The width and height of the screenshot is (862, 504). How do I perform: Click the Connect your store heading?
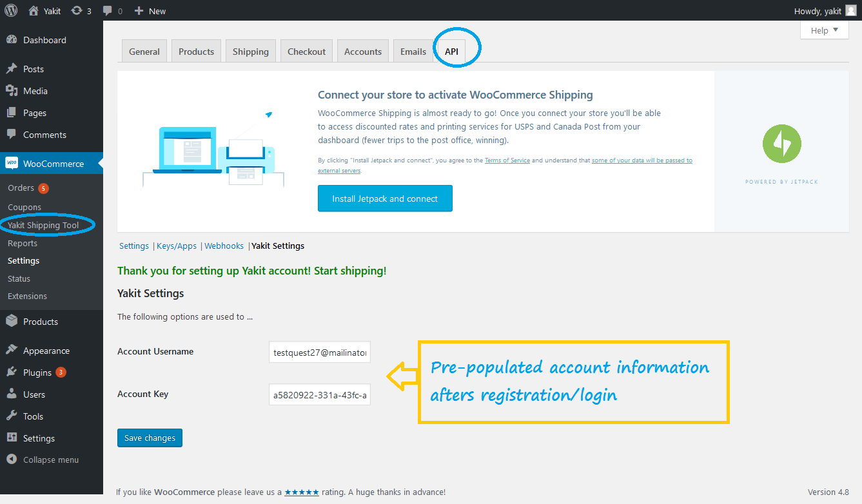[x=455, y=95]
